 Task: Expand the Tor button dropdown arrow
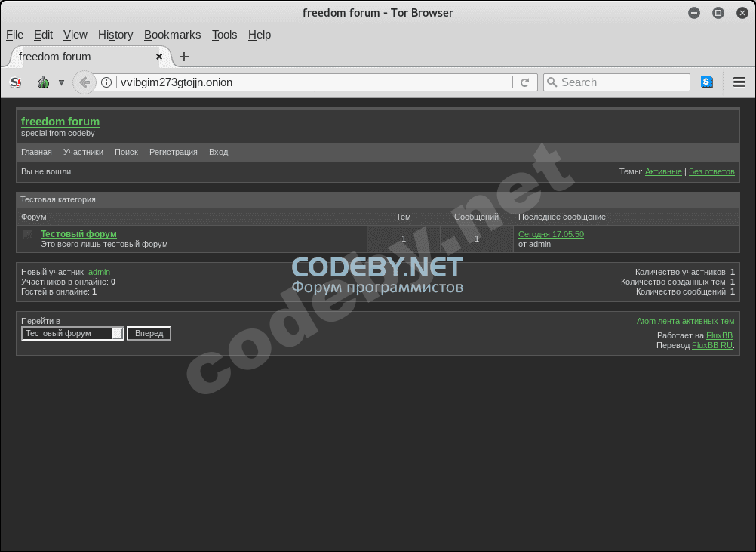tap(61, 82)
